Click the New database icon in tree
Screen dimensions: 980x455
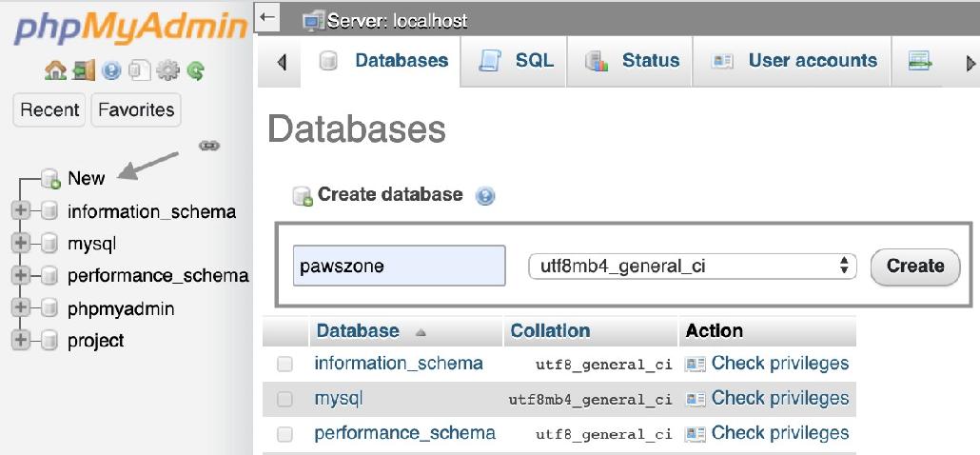(50, 179)
